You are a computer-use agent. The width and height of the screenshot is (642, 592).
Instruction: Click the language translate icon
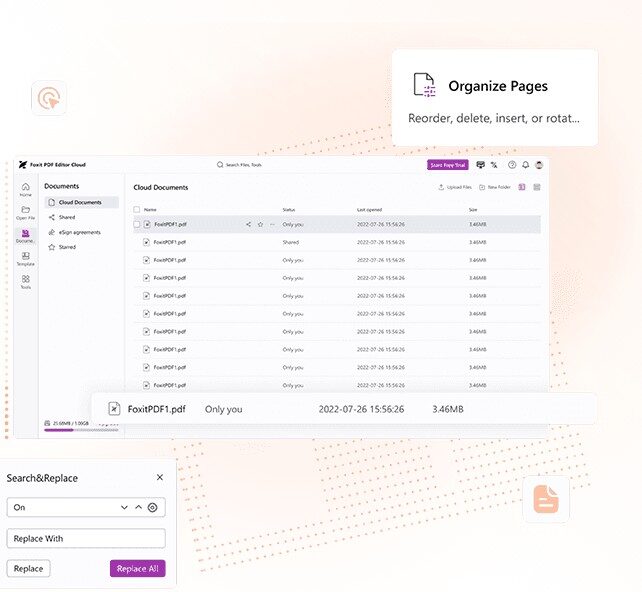click(494, 165)
